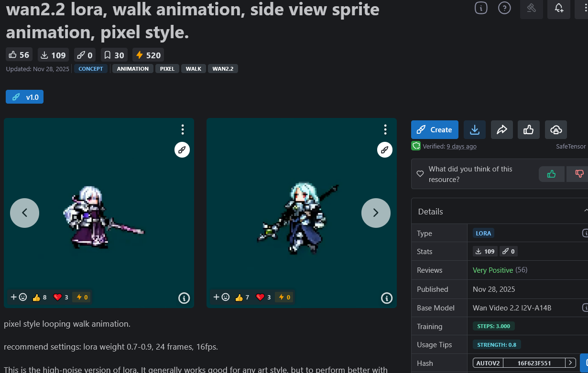Click the LORA type badge

(483, 234)
